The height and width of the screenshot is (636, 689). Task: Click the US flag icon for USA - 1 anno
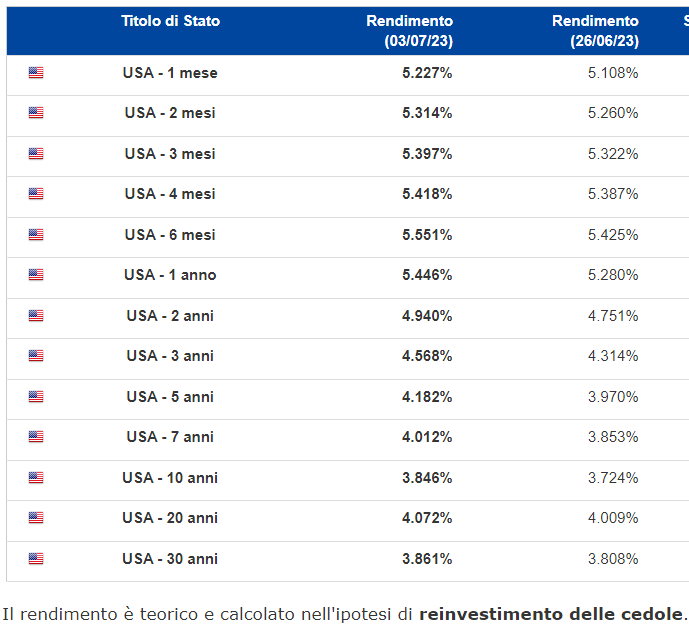(36, 275)
